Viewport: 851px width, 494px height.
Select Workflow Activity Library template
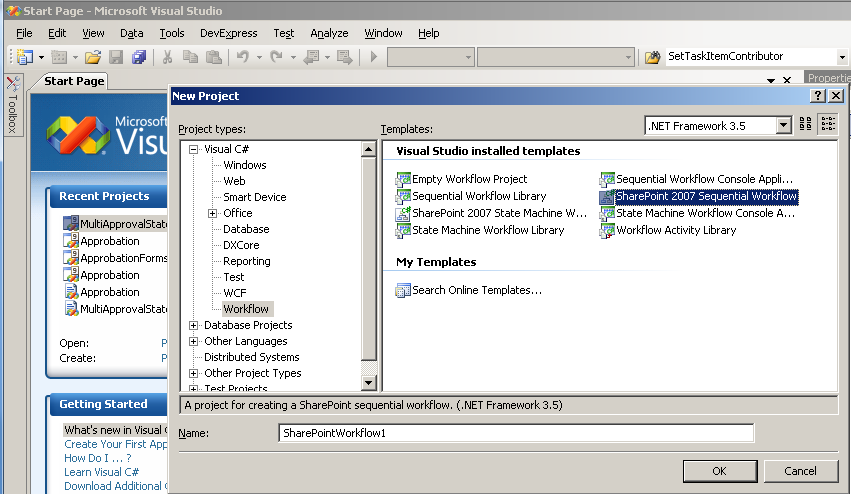tap(668, 230)
